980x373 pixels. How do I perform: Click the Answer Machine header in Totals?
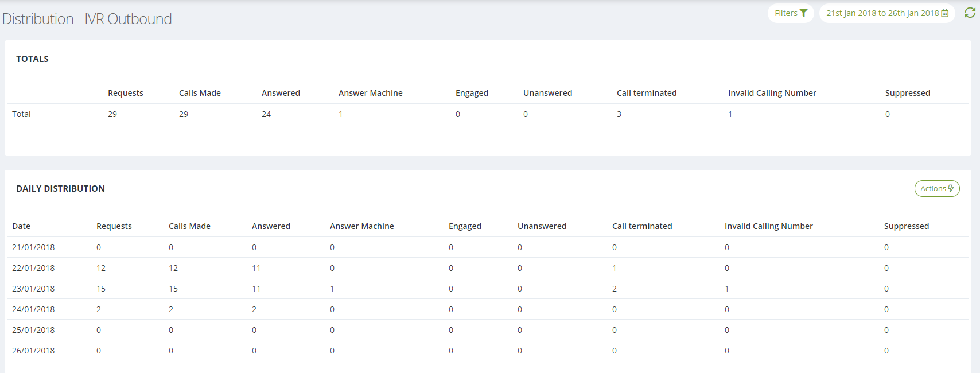[371, 93]
